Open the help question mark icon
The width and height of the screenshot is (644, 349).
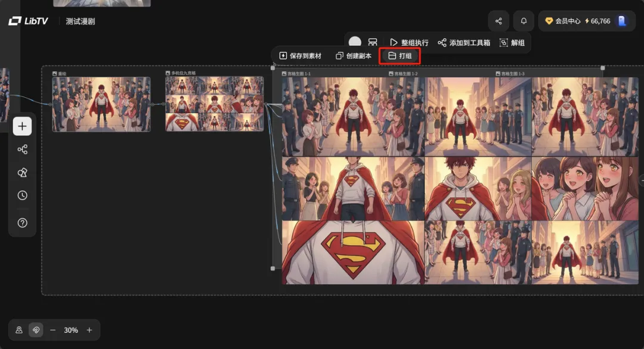22,223
